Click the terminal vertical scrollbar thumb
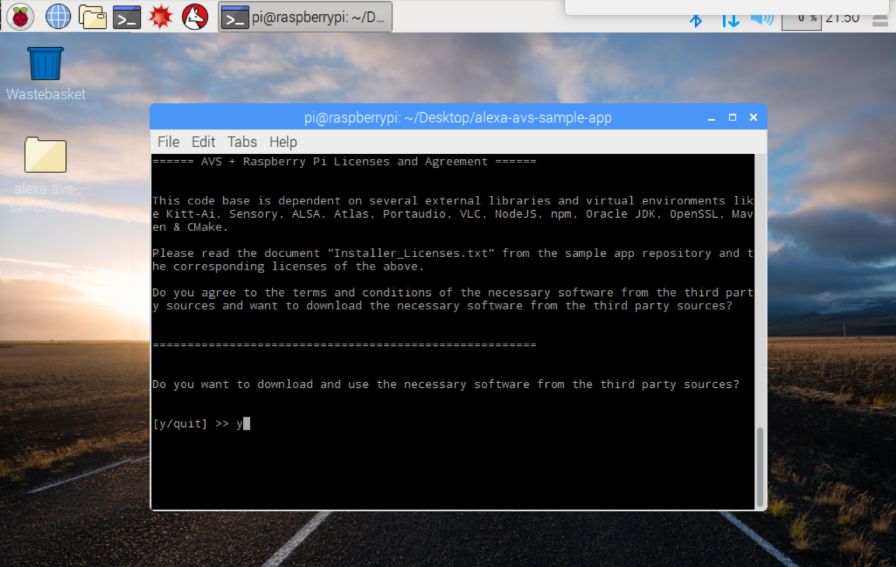This screenshot has width=896, height=567. click(760, 466)
